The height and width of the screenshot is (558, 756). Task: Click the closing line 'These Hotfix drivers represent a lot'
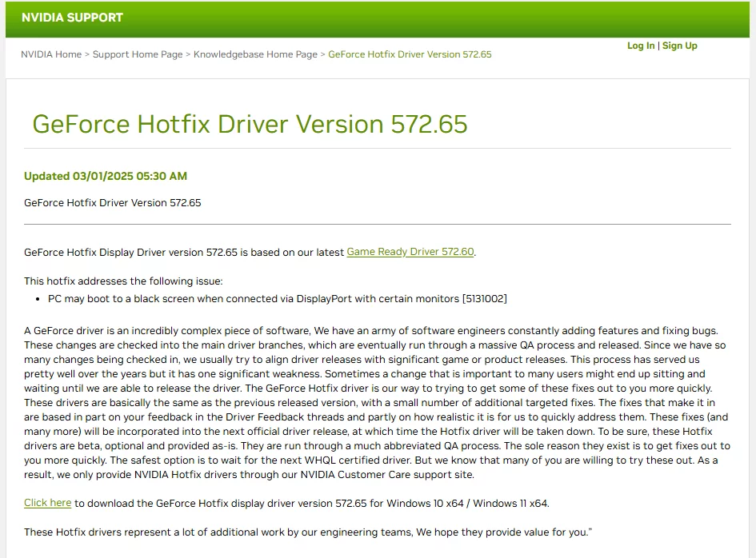click(308, 532)
